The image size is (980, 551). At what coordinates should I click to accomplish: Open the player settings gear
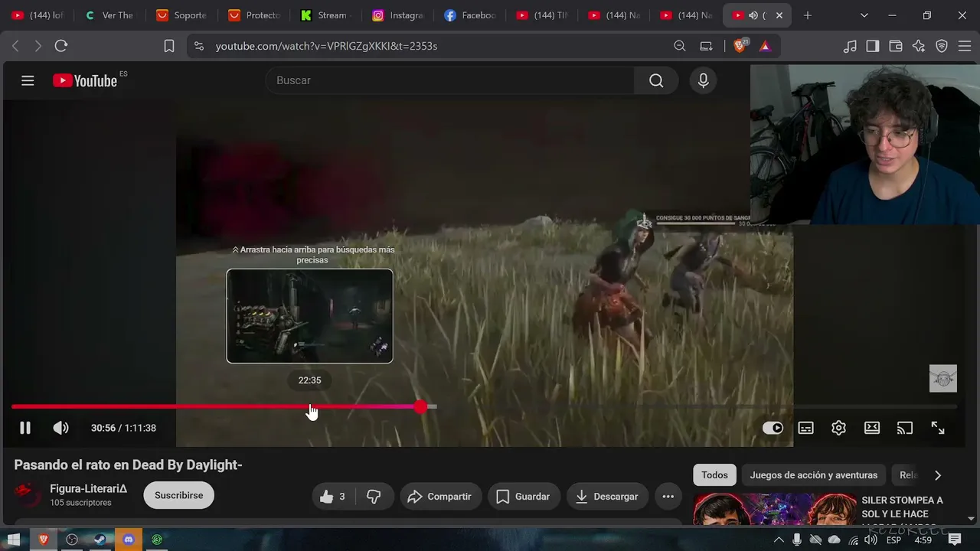tap(838, 428)
